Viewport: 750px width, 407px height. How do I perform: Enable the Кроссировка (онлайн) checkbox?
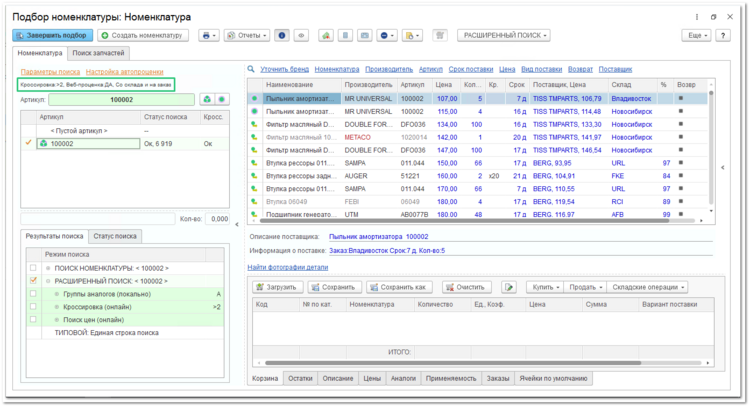click(x=33, y=307)
